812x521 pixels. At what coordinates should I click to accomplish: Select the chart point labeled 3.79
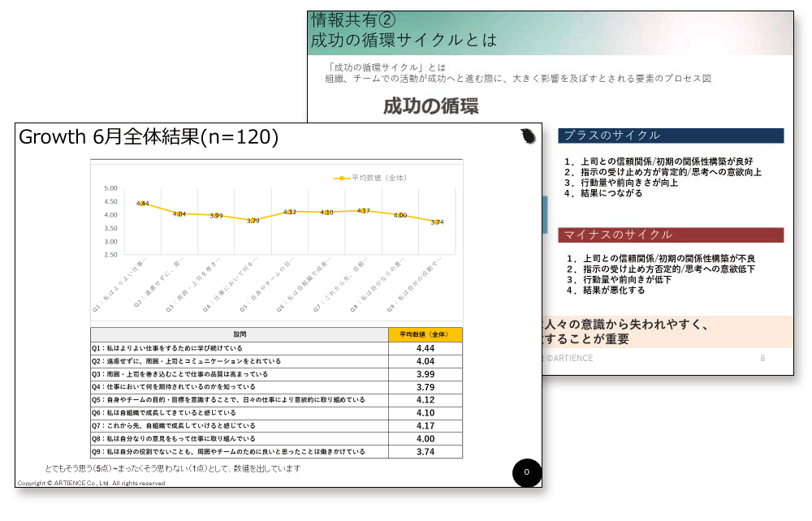pos(254,221)
